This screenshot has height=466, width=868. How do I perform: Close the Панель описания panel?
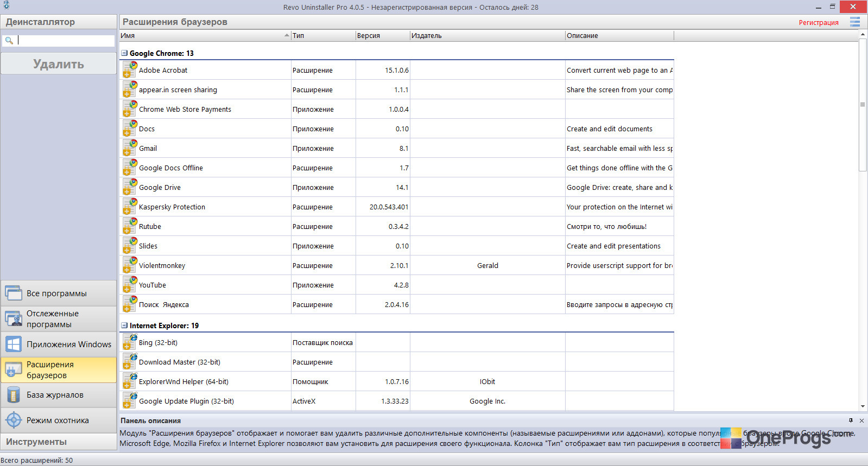click(861, 420)
